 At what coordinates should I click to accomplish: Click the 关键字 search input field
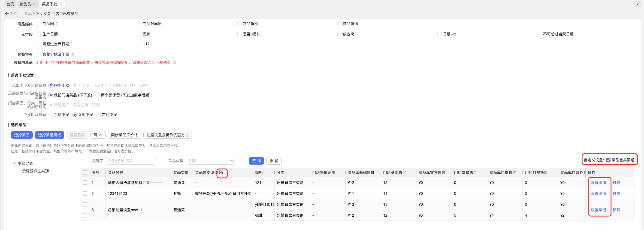click(131, 161)
